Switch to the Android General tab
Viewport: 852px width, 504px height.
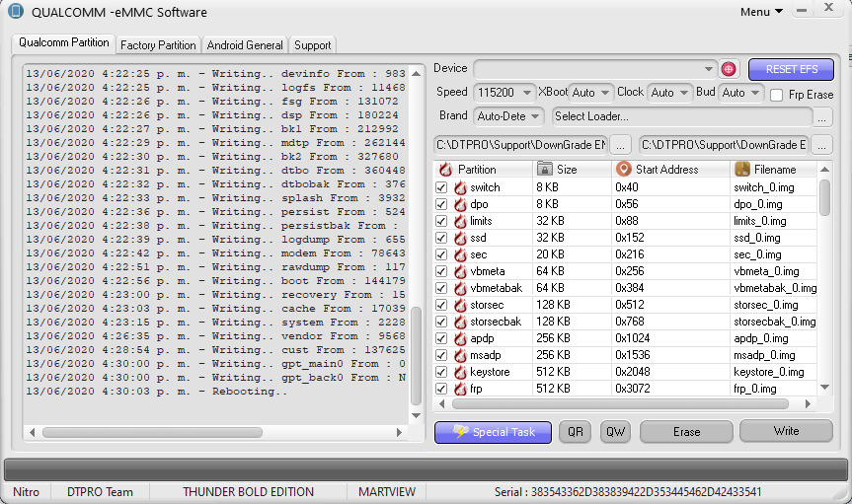[245, 45]
